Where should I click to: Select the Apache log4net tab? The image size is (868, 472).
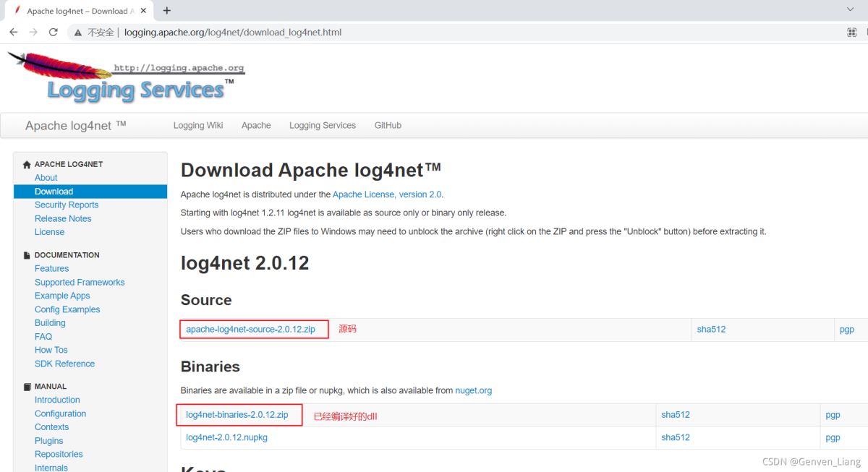pyautogui.click(x=76, y=11)
